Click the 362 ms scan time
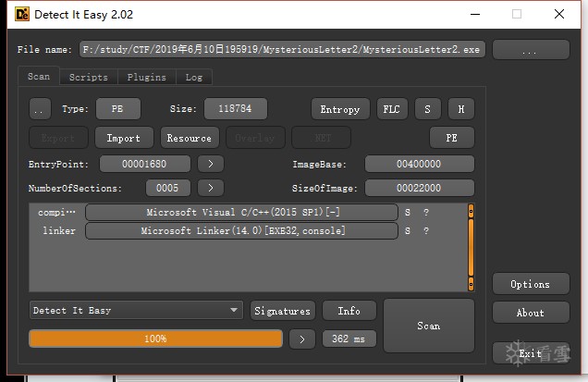 (x=349, y=339)
